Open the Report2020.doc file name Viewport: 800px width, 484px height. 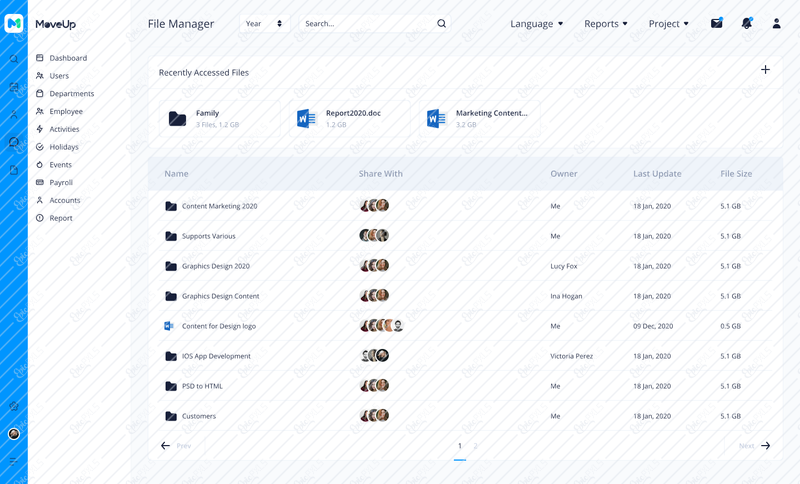353,113
